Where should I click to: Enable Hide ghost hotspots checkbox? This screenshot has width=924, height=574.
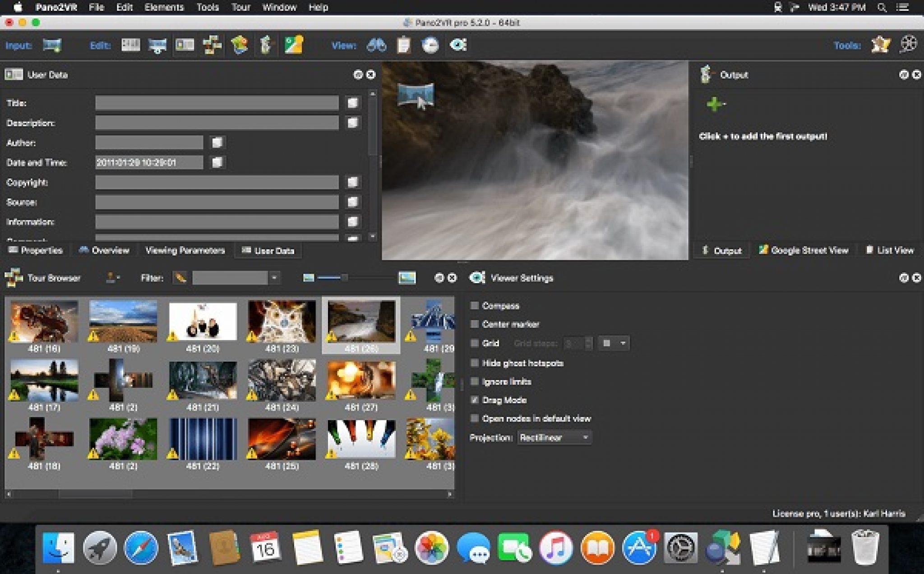coord(474,363)
